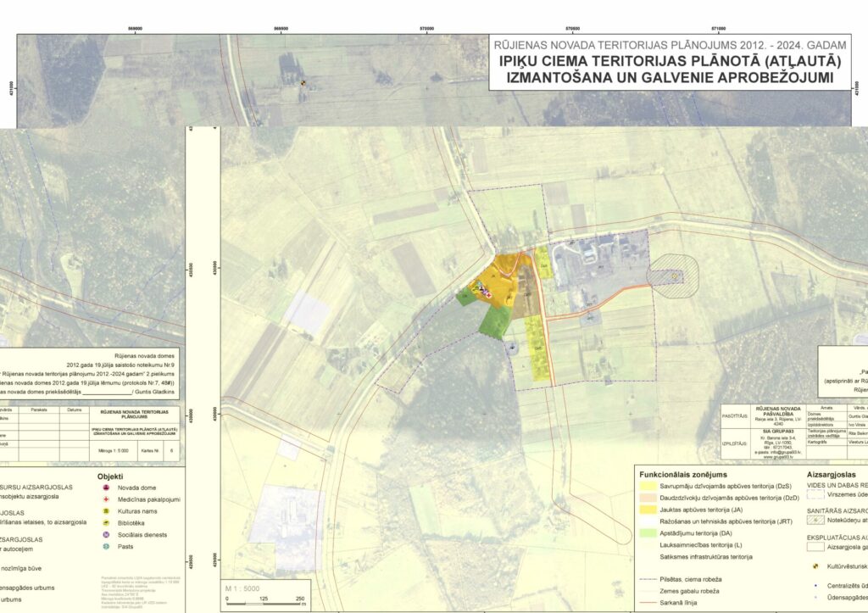868x613 pixels.
Task: Click the symbol inside the hatched circular zone
Action: [x=674, y=276]
